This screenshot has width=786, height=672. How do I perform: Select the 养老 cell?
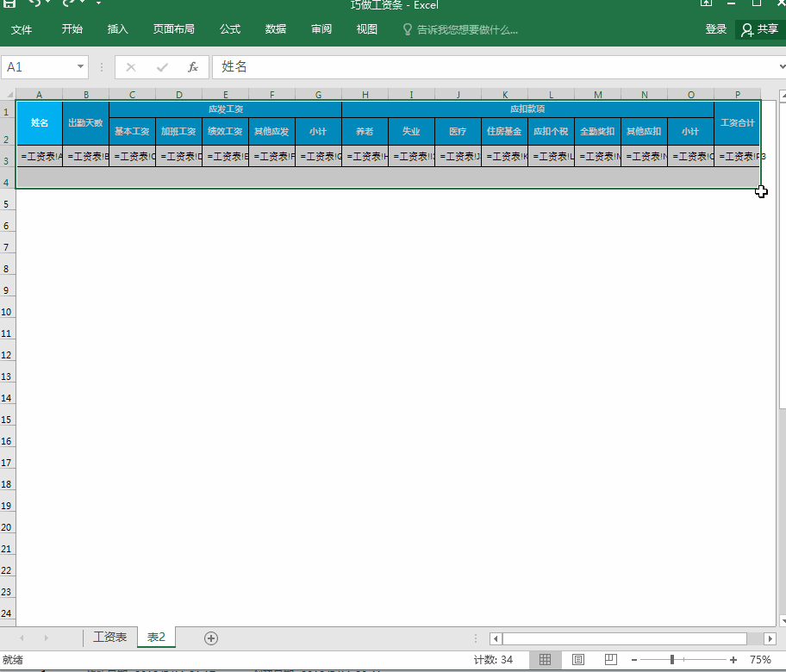tap(365, 131)
